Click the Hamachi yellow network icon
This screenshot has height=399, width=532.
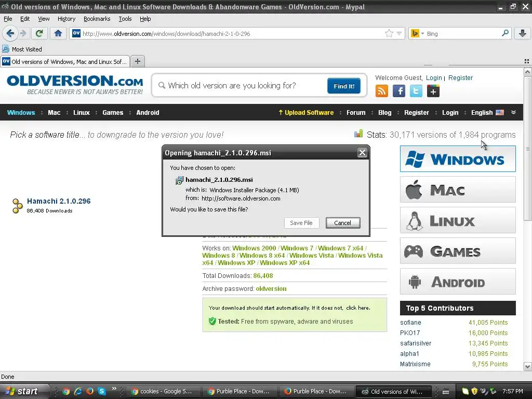pos(17,206)
